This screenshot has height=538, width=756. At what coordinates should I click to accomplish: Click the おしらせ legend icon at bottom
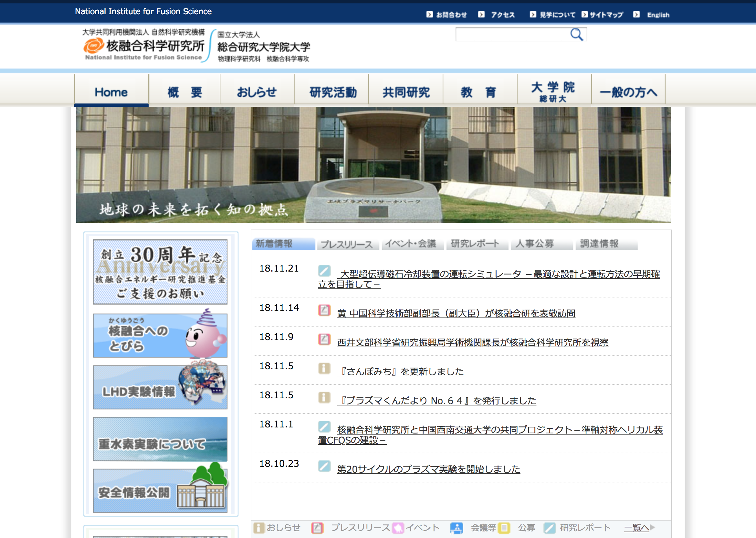point(259,528)
